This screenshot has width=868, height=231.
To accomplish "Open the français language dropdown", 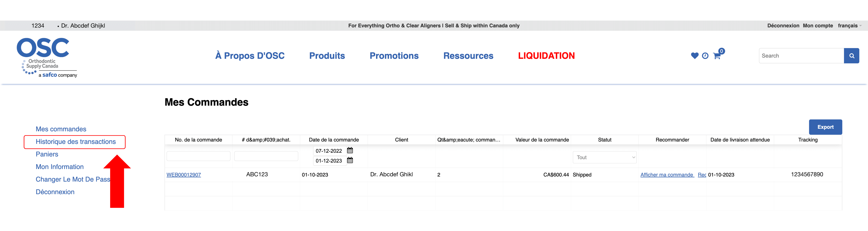I will (x=849, y=26).
